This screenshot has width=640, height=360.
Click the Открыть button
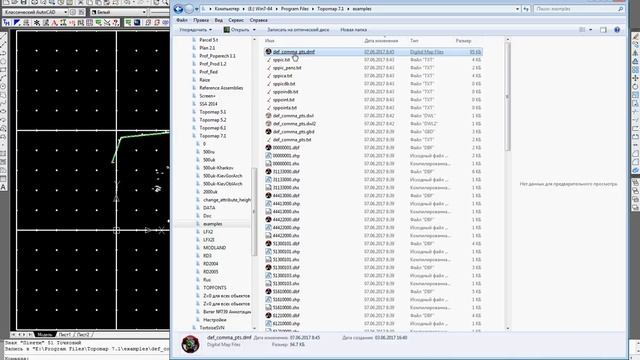[x=237, y=30]
